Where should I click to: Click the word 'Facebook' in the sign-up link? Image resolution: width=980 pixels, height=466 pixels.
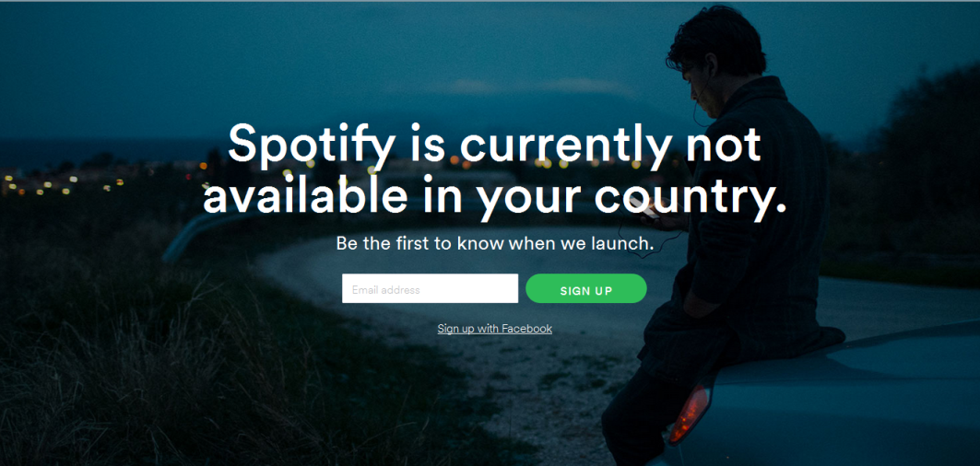[526, 329]
